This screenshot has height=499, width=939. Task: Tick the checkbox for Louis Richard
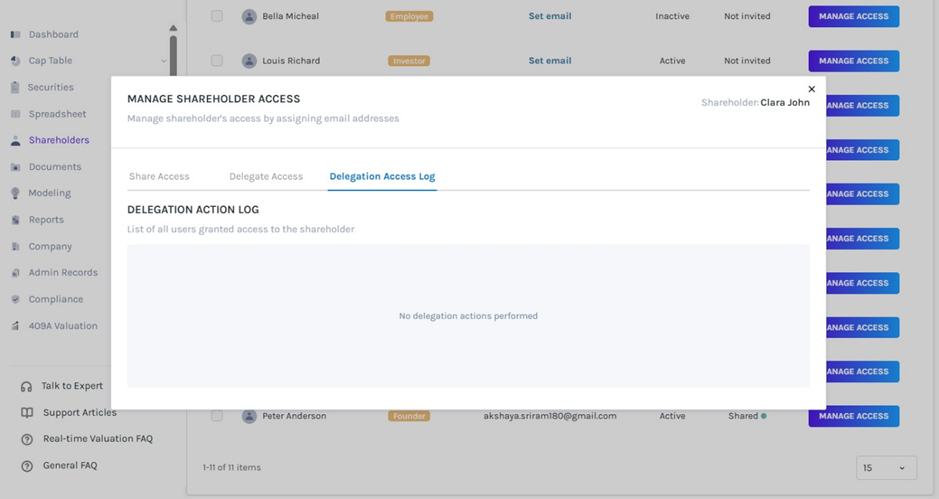tap(217, 61)
